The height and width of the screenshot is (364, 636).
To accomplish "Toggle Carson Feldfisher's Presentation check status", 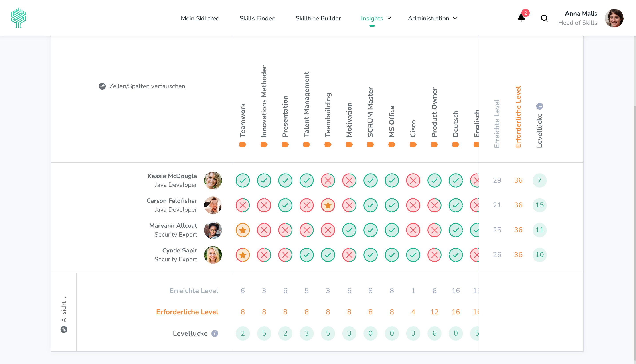I will [285, 205].
